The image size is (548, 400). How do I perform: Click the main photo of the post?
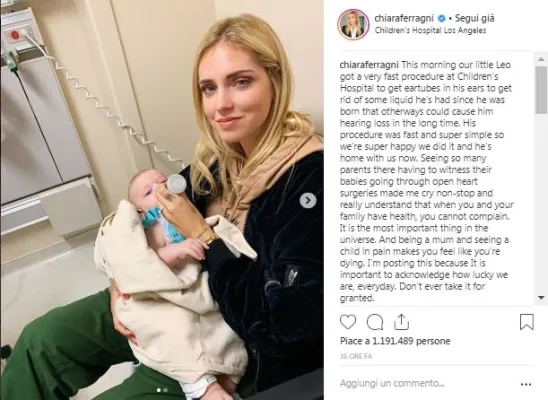coord(162,200)
